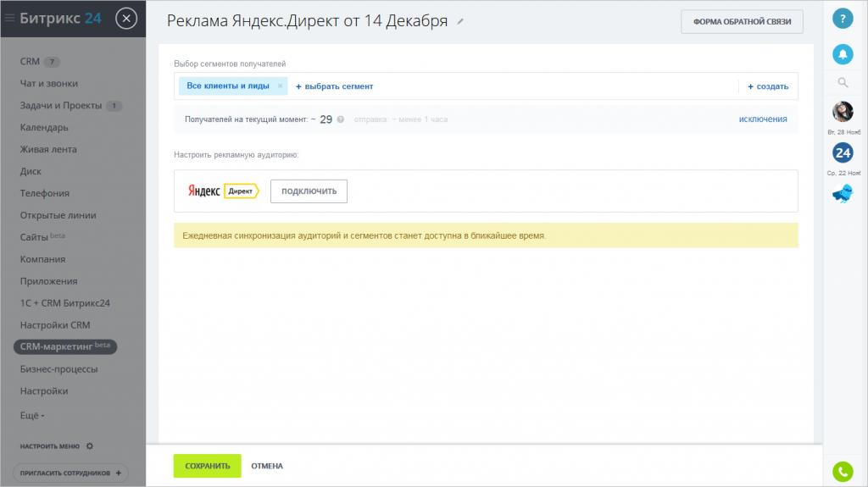Screen dimensions: 868x487
Task: Open the help question mark icon
Action: [843, 19]
